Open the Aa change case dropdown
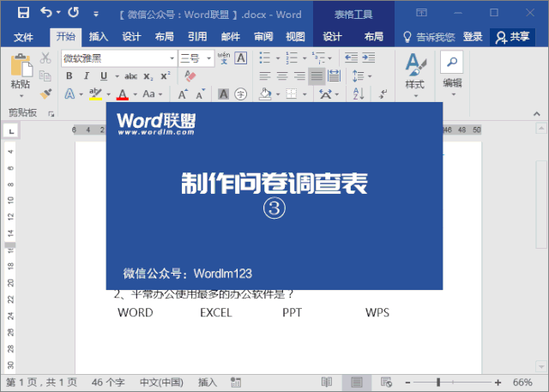Viewport: 549px width, 392px height. coord(153,93)
